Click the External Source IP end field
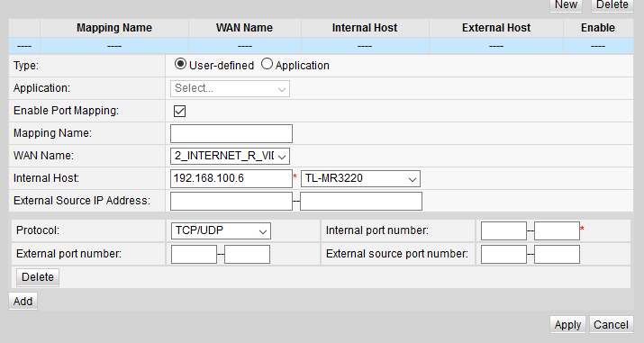This screenshot has height=343, width=644. tap(361, 202)
